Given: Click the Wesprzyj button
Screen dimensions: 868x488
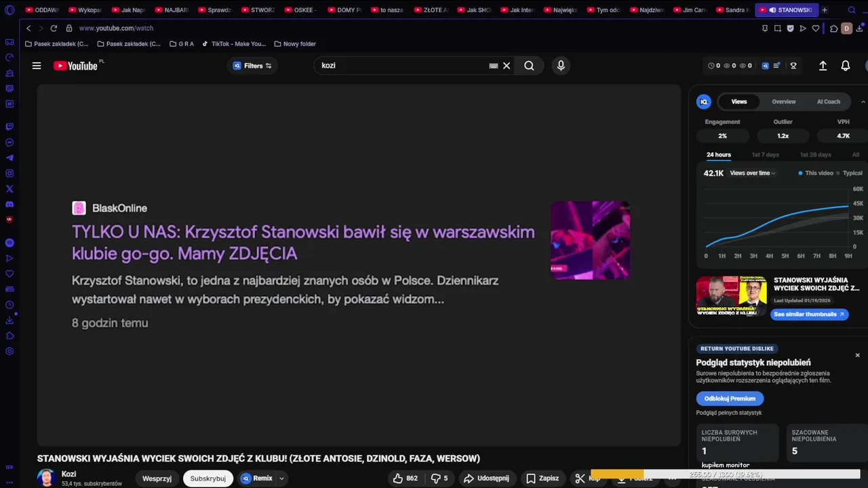Looking at the screenshot, I should click(157, 479).
